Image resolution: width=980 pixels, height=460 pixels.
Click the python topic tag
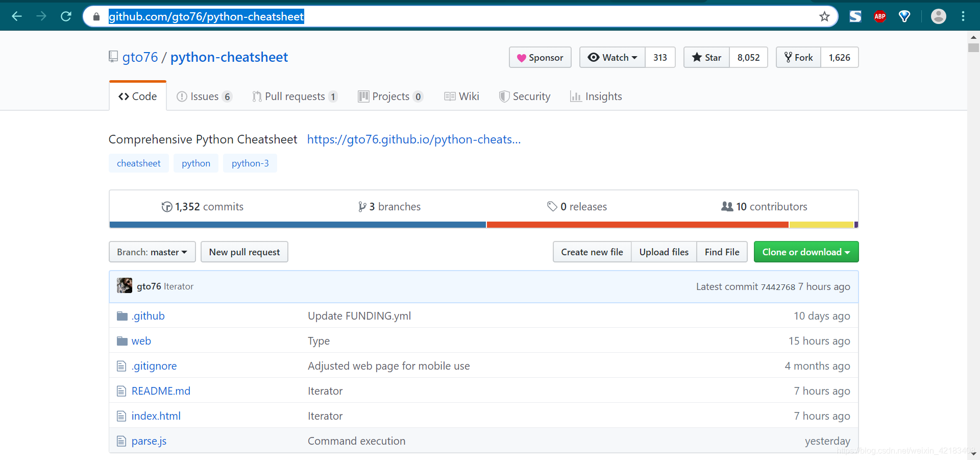pyautogui.click(x=196, y=163)
